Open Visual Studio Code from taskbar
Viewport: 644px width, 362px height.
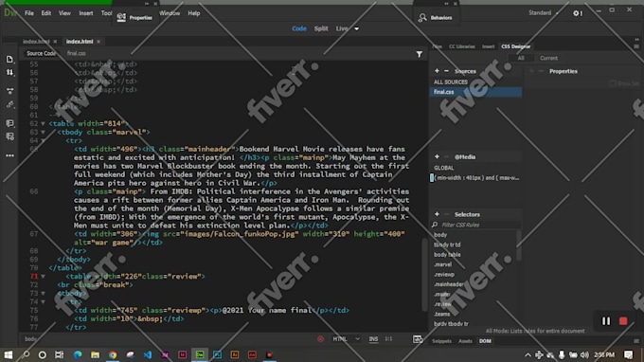tap(148, 354)
